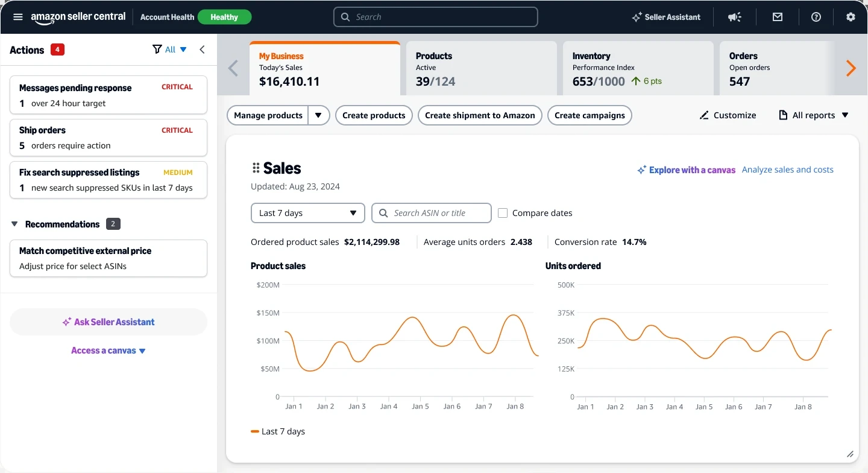Open Match competitive external price recommendation

click(108, 258)
